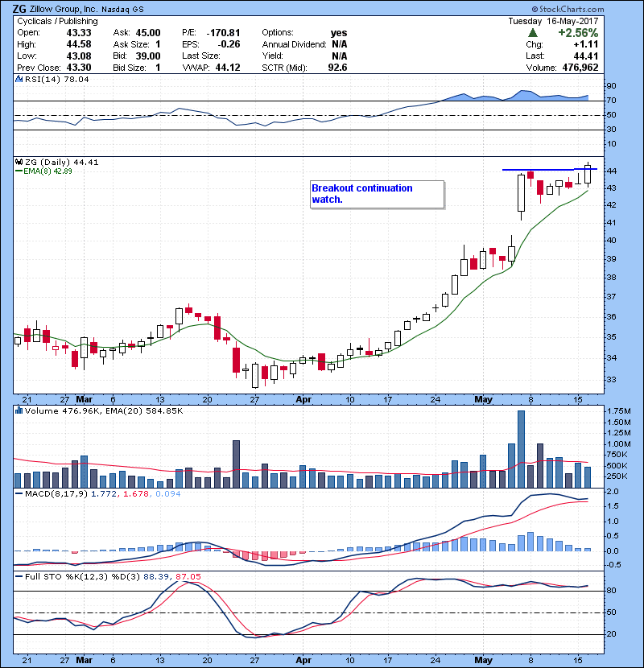Click the RSI(14) 78.04 label

tap(56, 79)
